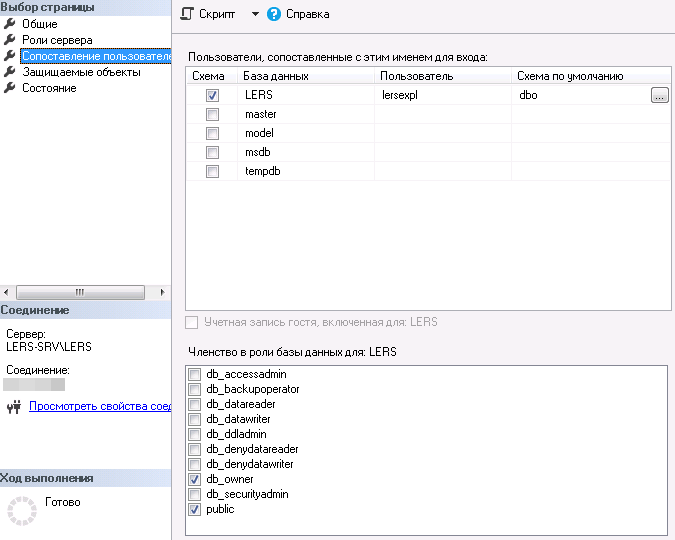Image resolution: width=675 pixels, height=540 pixels.
Task: Select the Общие page wrench icon
Action: tap(11, 24)
